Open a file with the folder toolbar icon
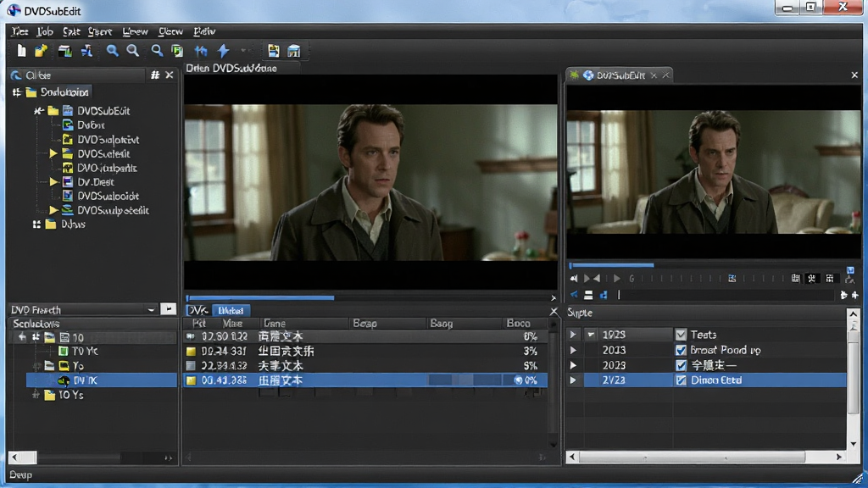The image size is (868, 488). [x=41, y=51]
